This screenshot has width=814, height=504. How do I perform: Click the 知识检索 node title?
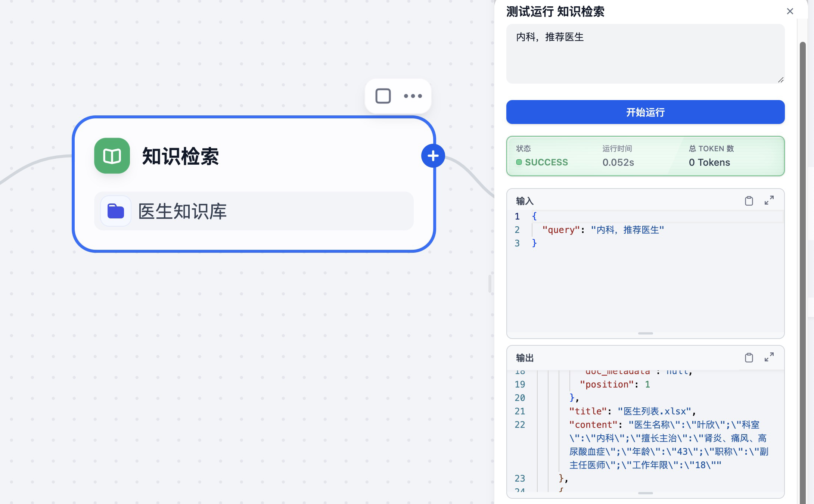tap(180, 156)
